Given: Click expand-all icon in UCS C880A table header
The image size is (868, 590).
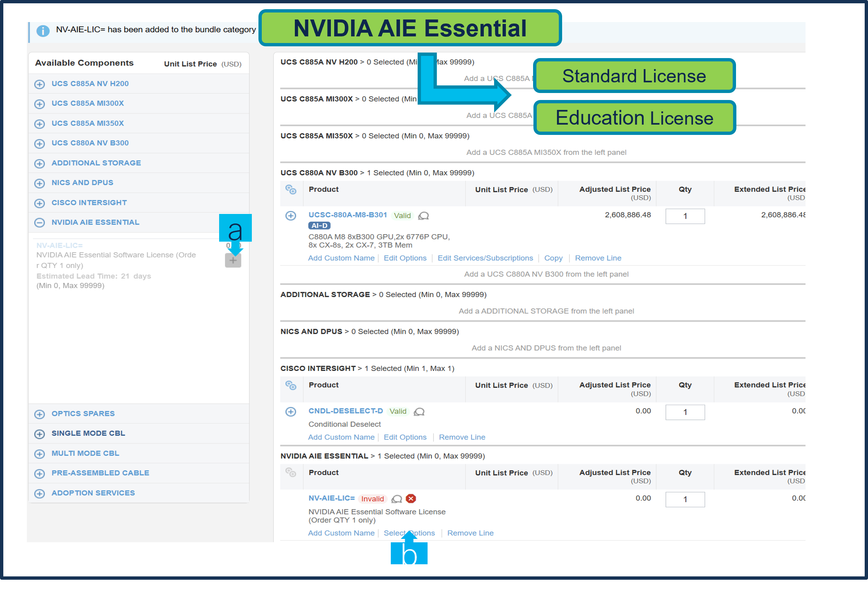Looking at the screenshot, I should pyautogui.click(x=290, y=190).
